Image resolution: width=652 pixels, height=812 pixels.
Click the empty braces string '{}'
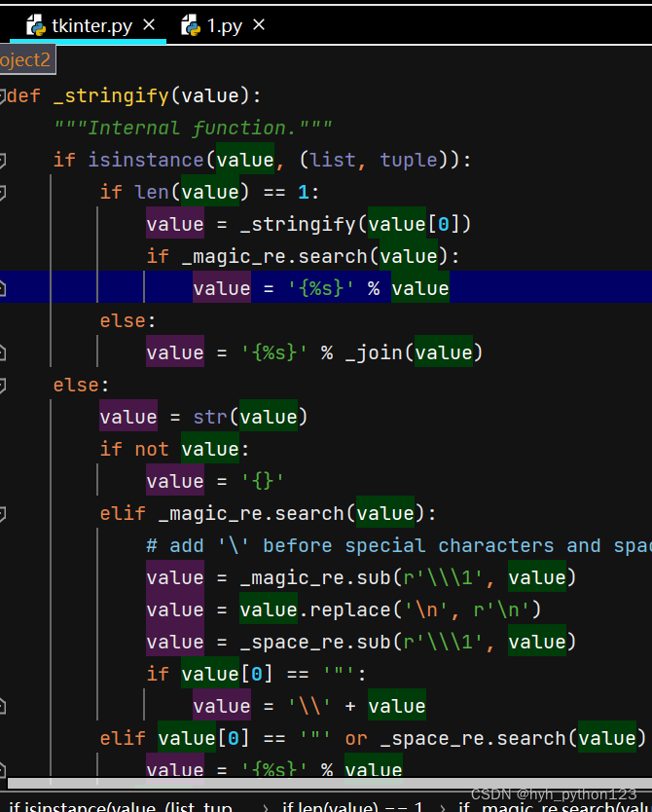point(263,481)
